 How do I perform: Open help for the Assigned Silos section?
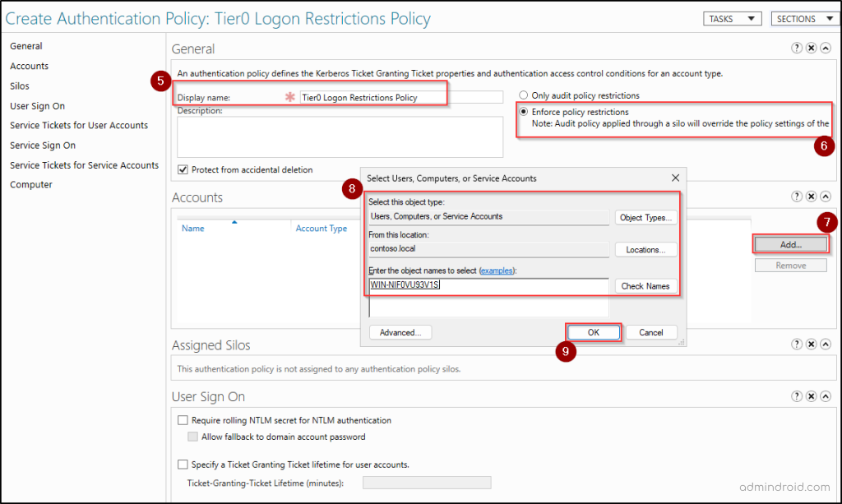pos(796,344)
